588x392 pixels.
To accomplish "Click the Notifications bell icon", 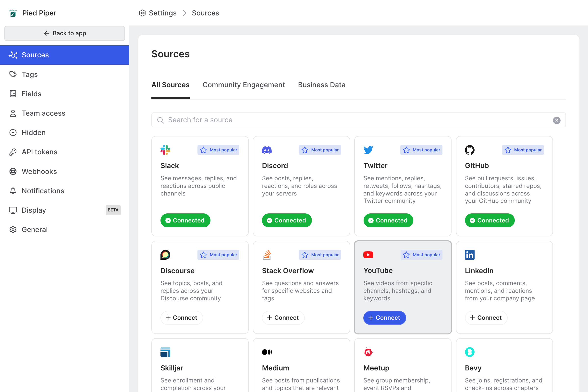I will click(x=13, y=191).
